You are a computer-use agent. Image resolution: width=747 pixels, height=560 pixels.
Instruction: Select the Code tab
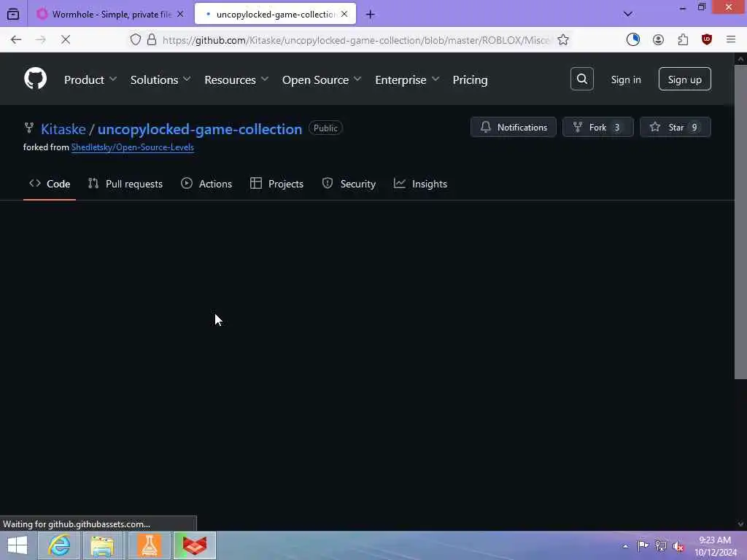pos(50,184)
